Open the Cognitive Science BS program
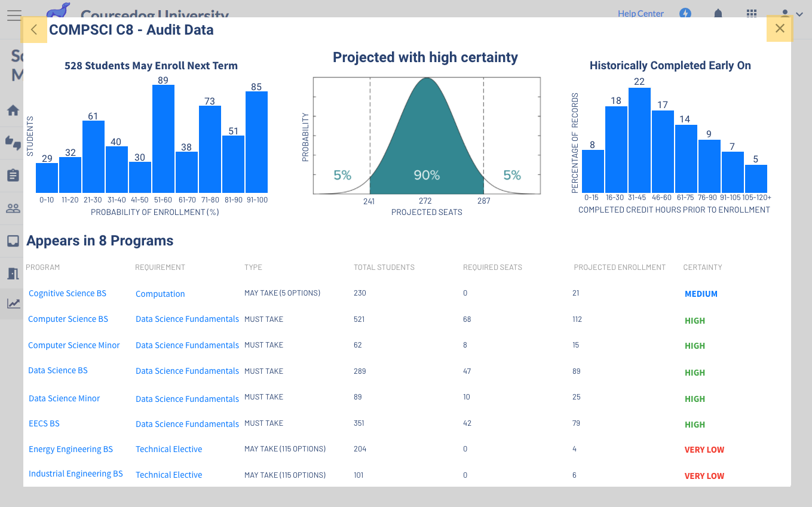The image size is (812, 507). coord(68,293)
